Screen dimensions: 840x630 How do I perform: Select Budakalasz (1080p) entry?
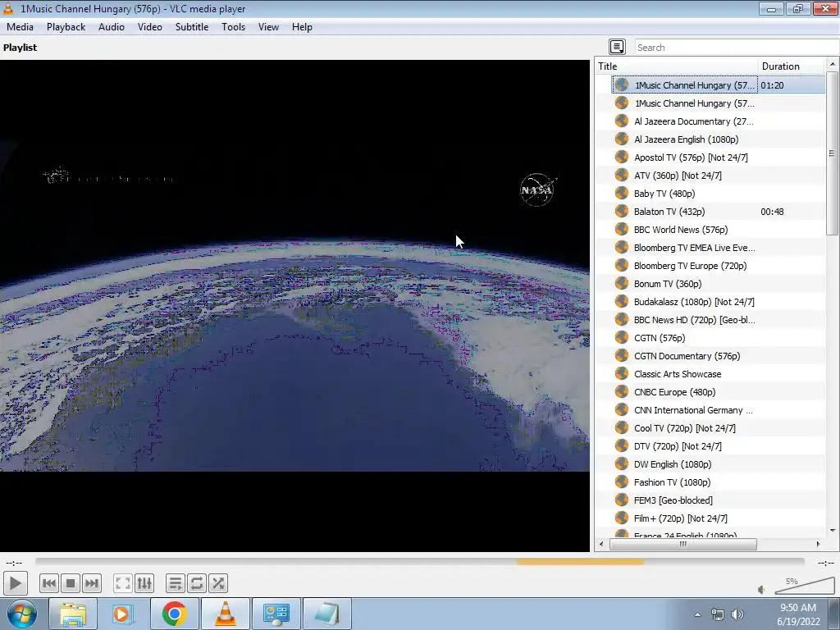[710, 302]
